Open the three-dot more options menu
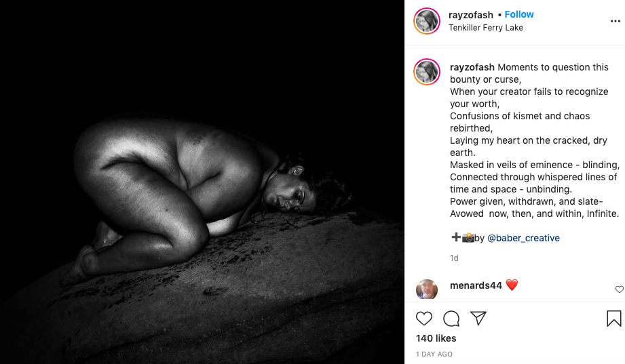Image resolution: width=625 pixels, height=364 pixels. 615,21
